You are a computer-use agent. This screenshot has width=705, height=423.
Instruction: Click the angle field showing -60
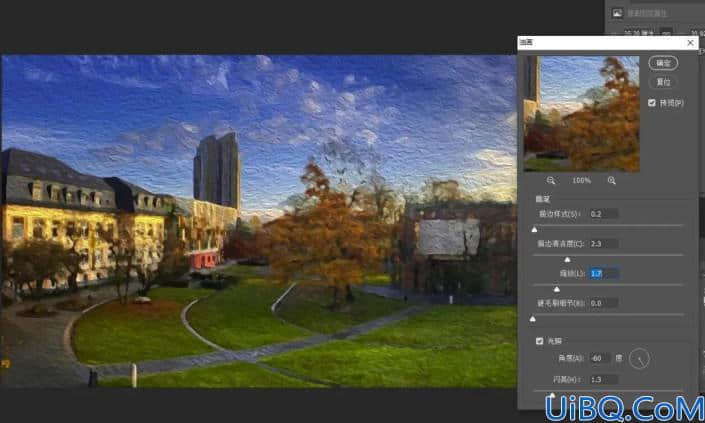tap(600, 358)
